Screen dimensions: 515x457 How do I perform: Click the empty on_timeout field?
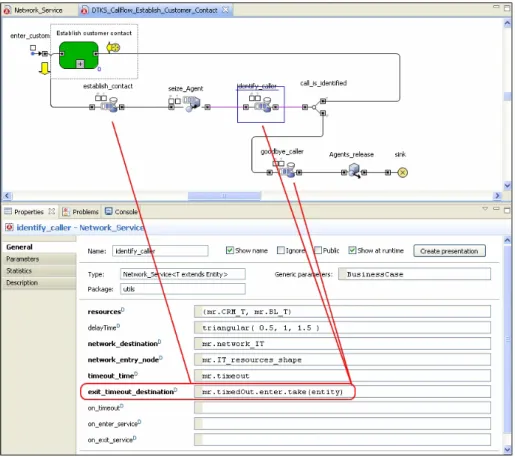pos(342,408)
